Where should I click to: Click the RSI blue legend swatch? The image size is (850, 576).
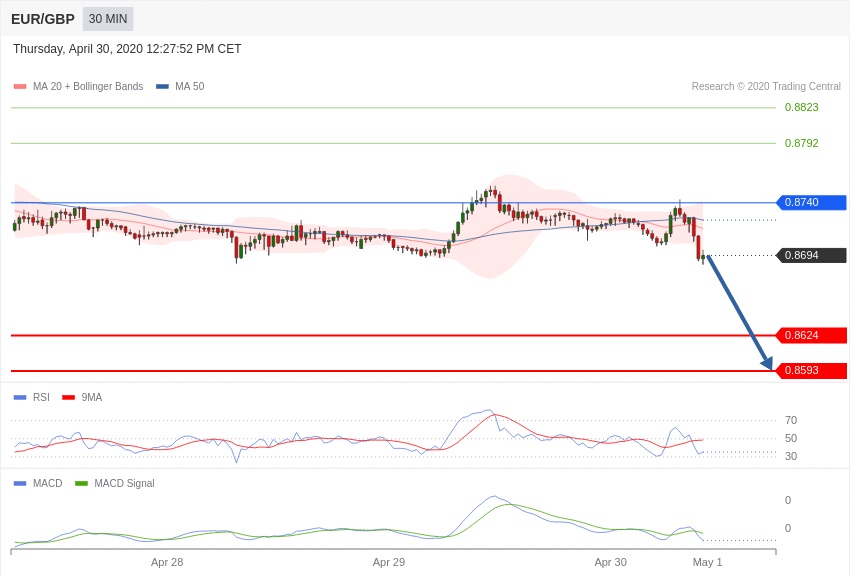point(20,398)
